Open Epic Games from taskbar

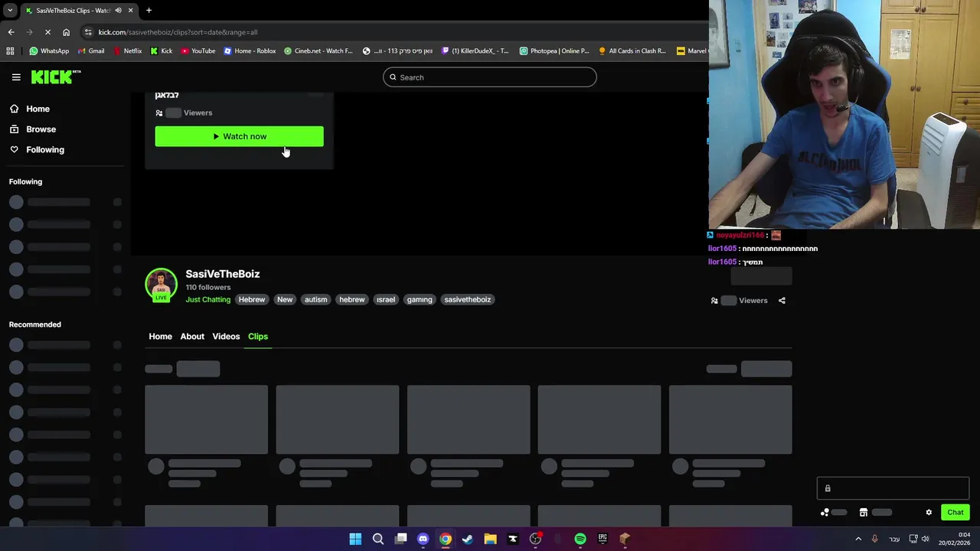[x=603, y=539]
